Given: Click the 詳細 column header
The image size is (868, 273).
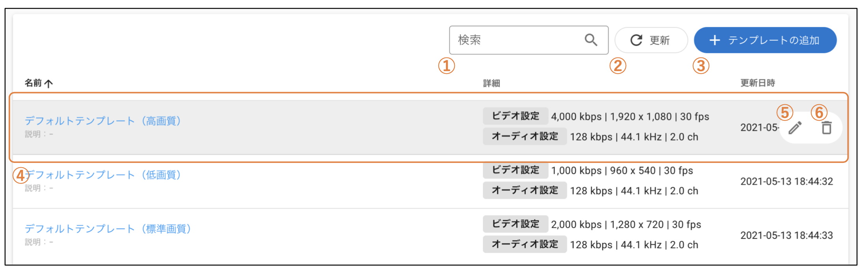Looking at the screenshot, I should coord(491,83).
